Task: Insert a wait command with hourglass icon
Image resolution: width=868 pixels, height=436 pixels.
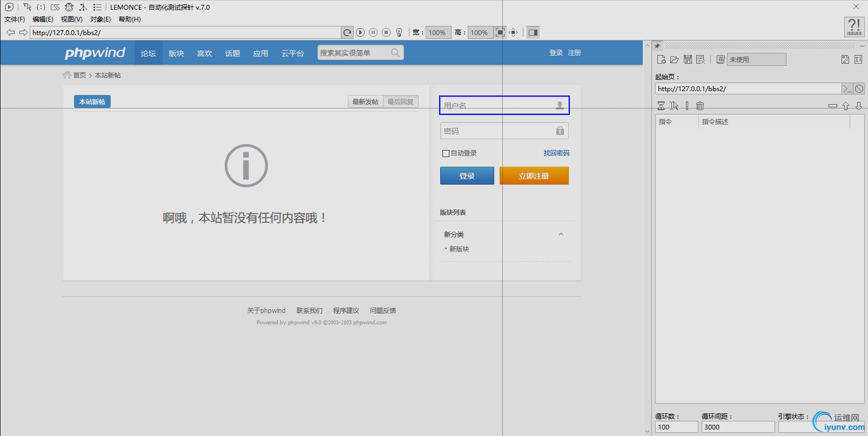Action: 661,106
